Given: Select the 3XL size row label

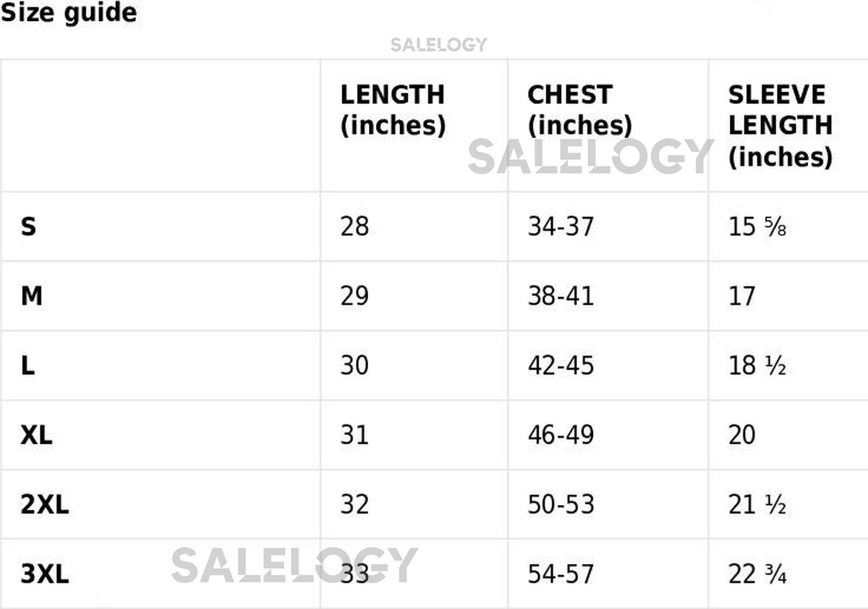Looking at the screenshot, I should [x=45, y=574].
